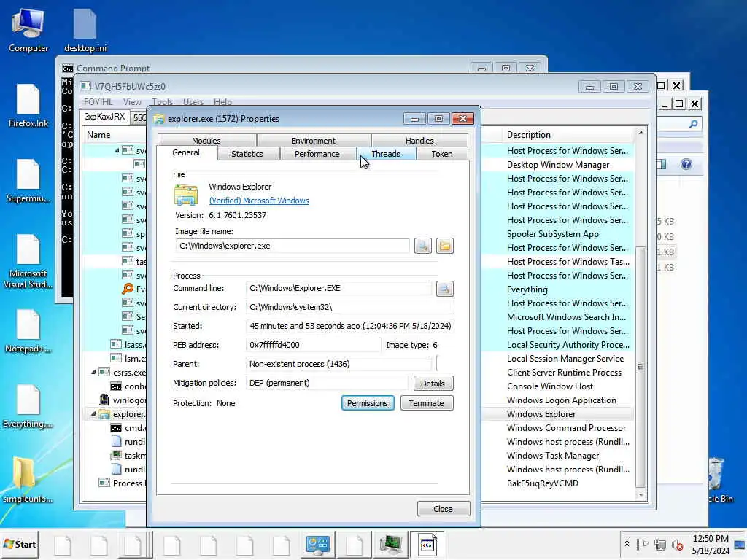Switch to the Performance tab
747x560 pixels.
(x=317, y=154)
